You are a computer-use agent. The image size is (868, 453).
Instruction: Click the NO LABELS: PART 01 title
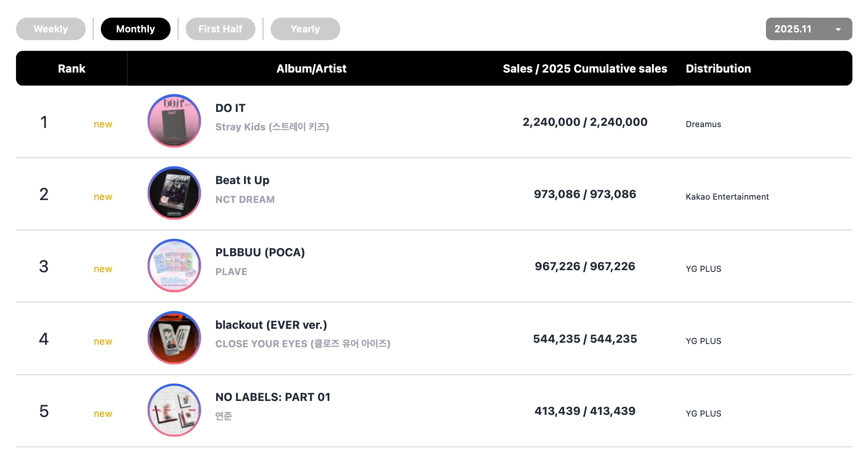coord(273,397)
